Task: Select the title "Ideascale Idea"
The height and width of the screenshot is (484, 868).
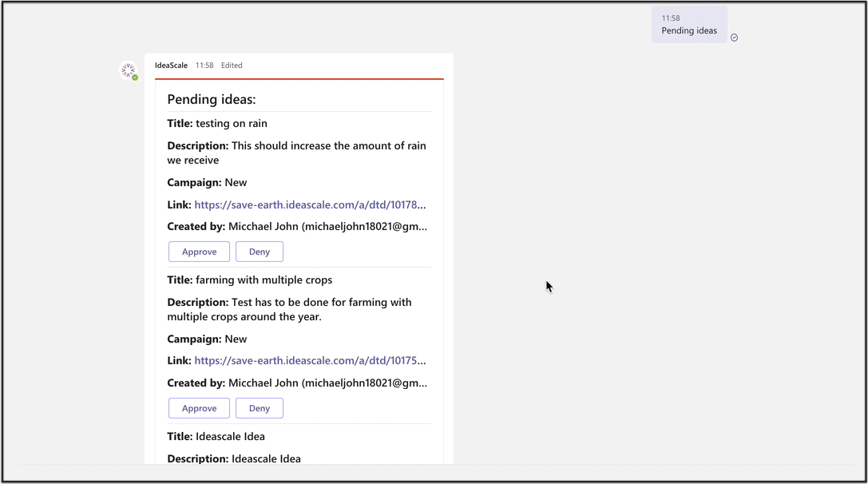Action: [230, 436]
